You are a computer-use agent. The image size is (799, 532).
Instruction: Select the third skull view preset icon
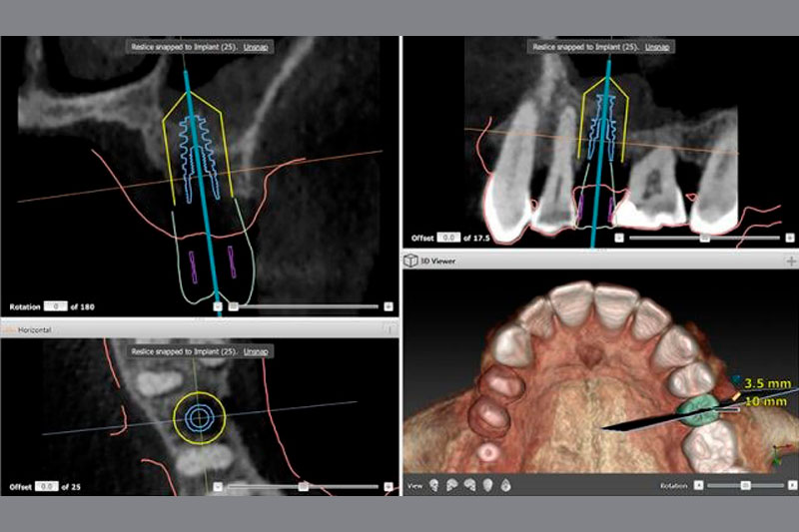click(470, 485)
